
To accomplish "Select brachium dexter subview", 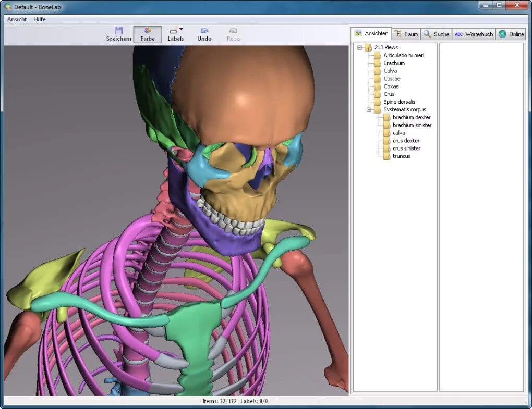I will point(412,117).
